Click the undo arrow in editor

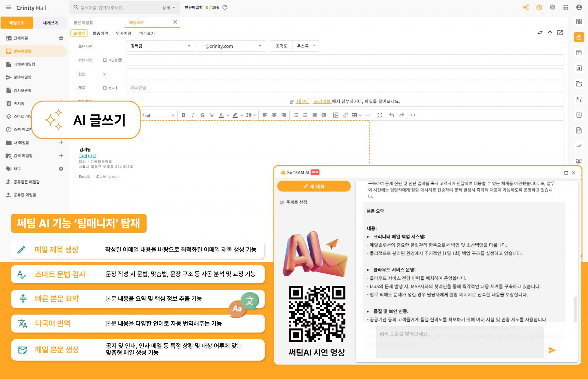[x=391, y=115]
